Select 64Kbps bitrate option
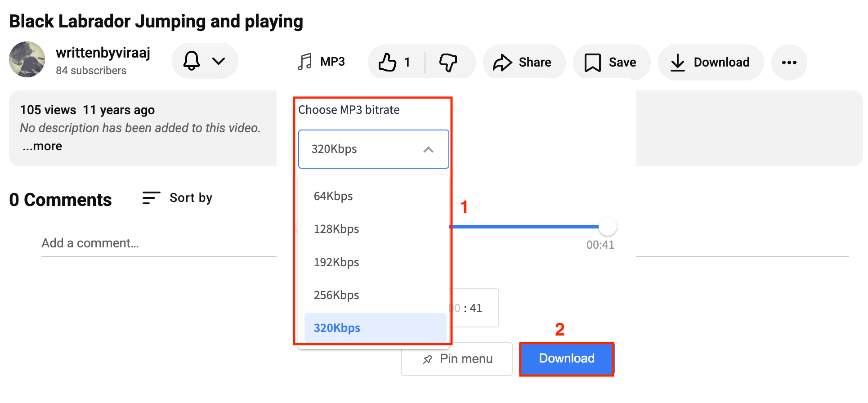Image resolution: width=868 pixels, height=403 pixels. coord(376,196)
